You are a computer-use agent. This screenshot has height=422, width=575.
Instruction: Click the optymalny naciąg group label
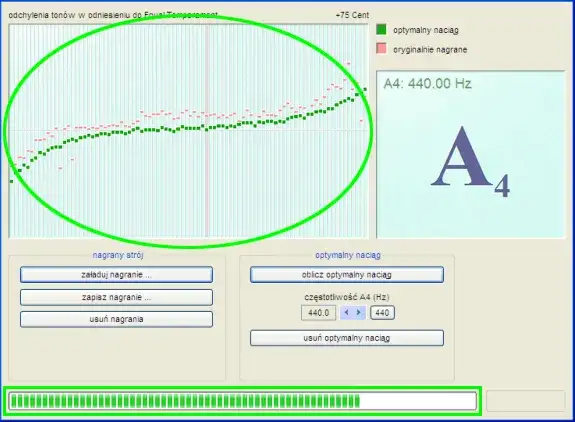(348, 255)
